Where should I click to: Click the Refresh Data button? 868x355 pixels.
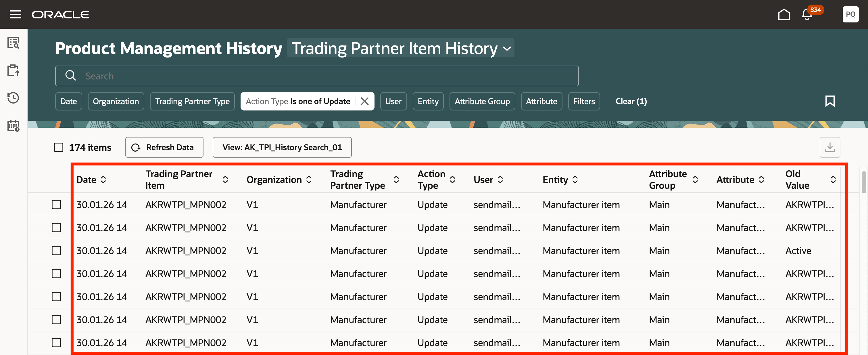click(x=164, y=147)
